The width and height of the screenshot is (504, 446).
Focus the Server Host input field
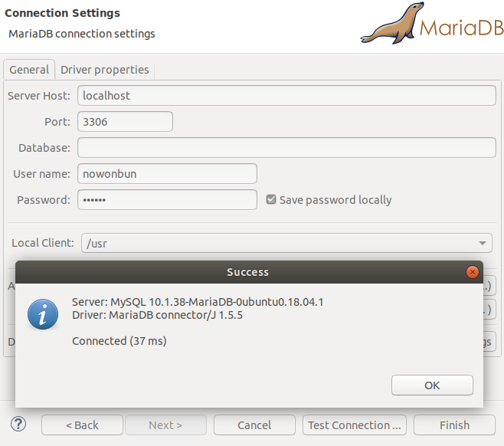(x=286, y=96)
